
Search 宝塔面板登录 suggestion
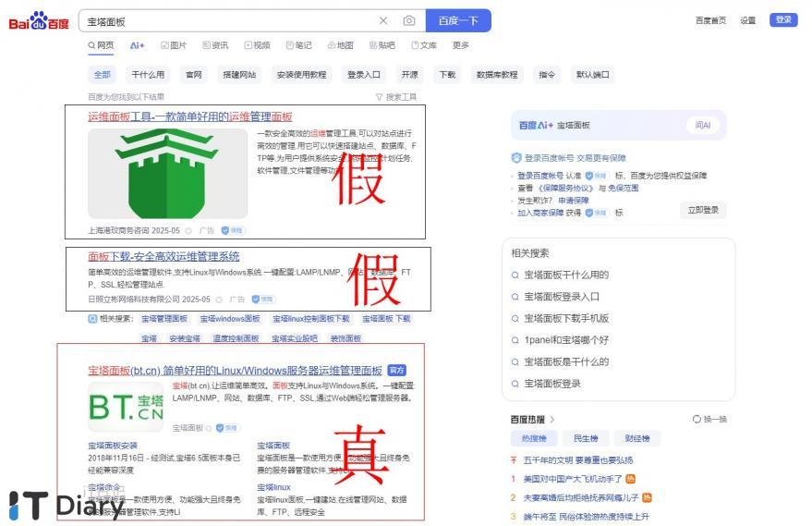[552, 384]
